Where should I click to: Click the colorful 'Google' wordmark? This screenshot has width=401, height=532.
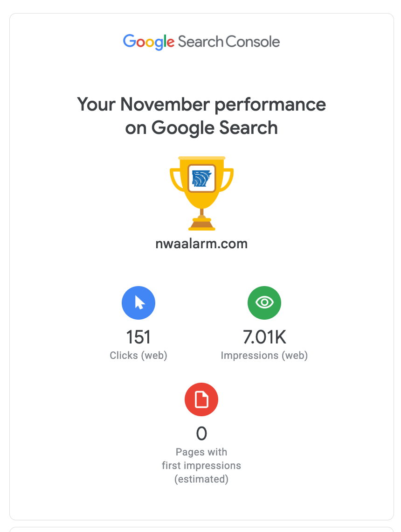(x=149, y=42)
